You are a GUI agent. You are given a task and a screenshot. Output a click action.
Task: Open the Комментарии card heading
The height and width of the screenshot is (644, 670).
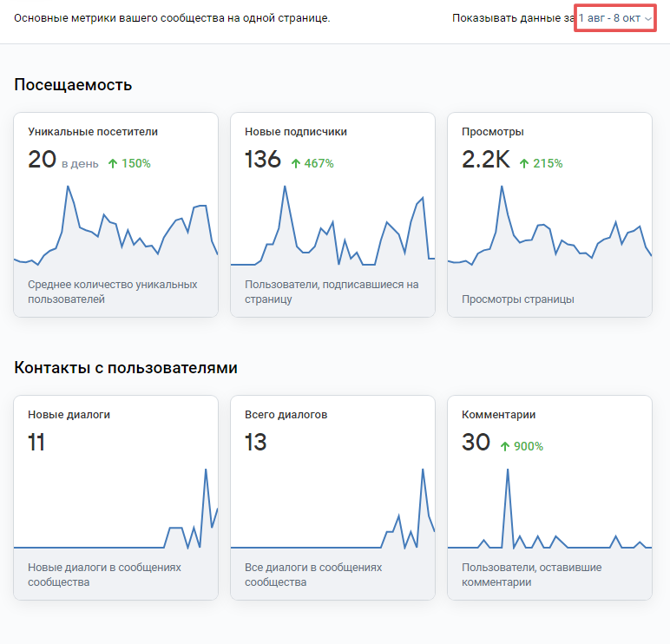499,415
